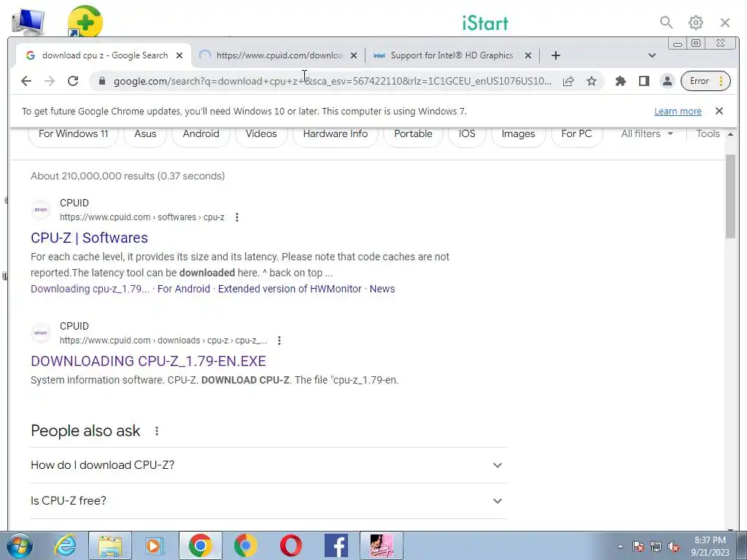Image resolution: width=747 pixels, height=560 pixels.
Task: Reload the Google search page
Action: pyautogui.click(x=73, y=81)
